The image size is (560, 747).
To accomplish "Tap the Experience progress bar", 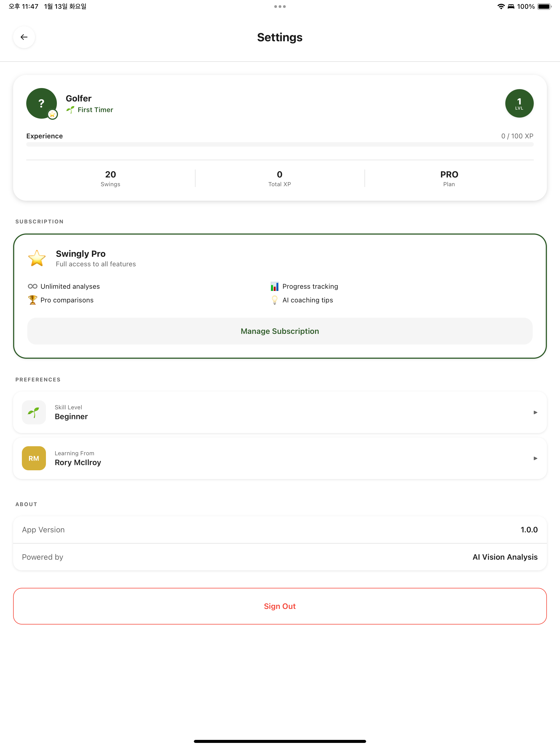I will [280, 145].
